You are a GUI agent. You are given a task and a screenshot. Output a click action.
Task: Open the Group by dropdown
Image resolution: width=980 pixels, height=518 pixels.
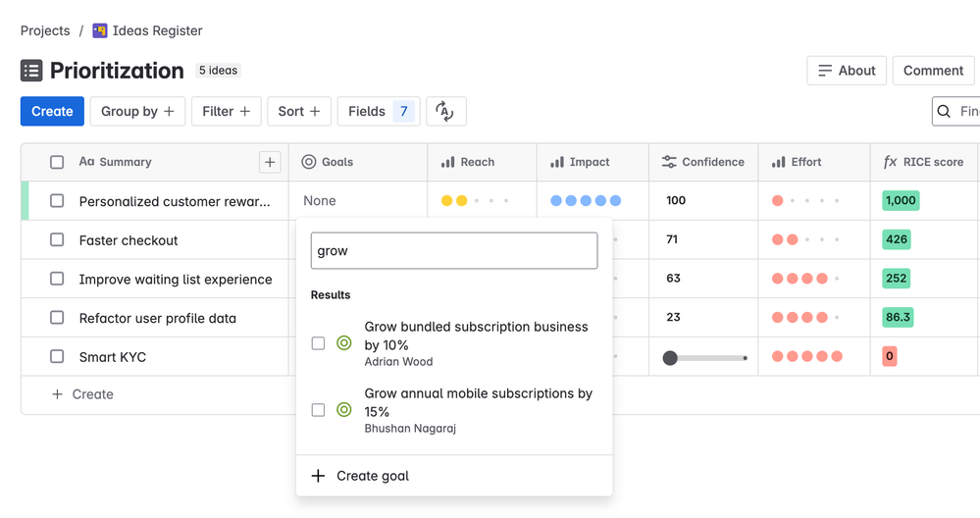pyautogui.click(x=137, y=111)
